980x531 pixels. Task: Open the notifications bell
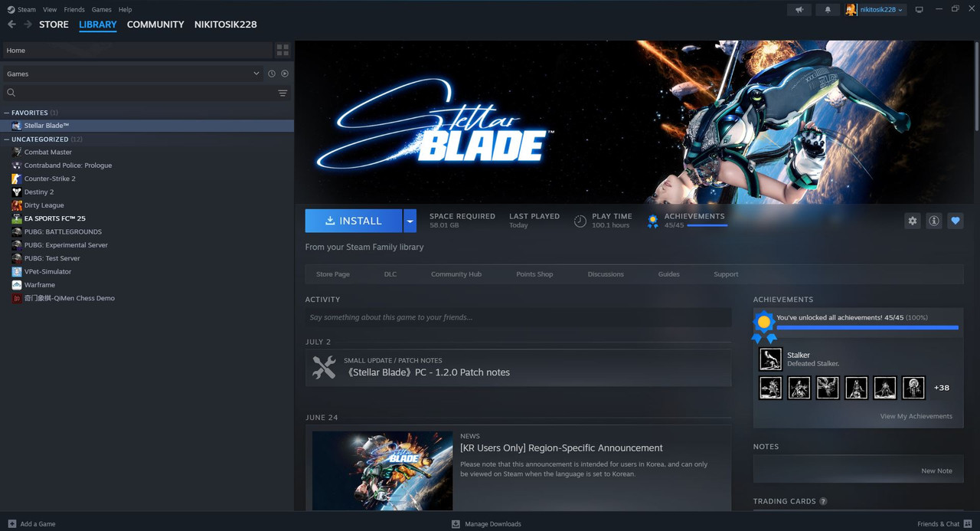point(828,9)
